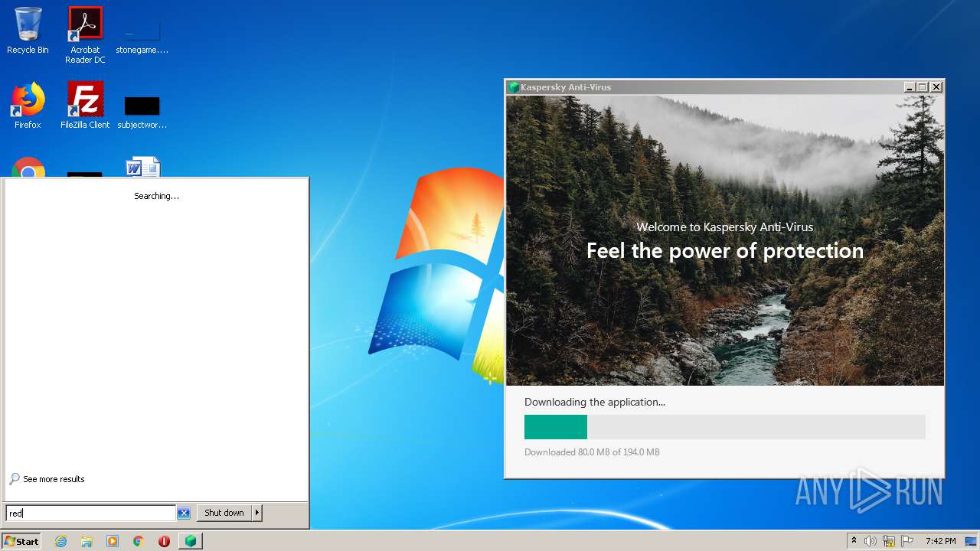Open Internet Explorer from taskbar
The image size is (980, 551).
coord(61,541)
